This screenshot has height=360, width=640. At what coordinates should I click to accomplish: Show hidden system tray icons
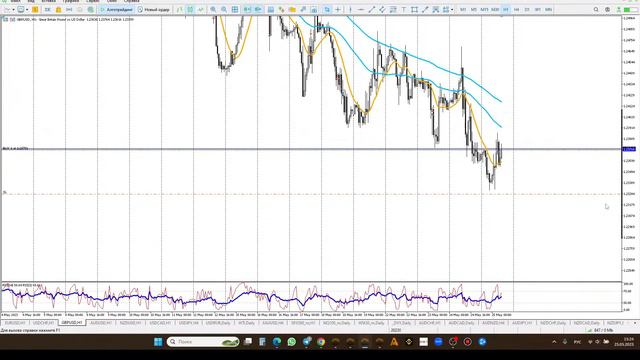point(554,342)
